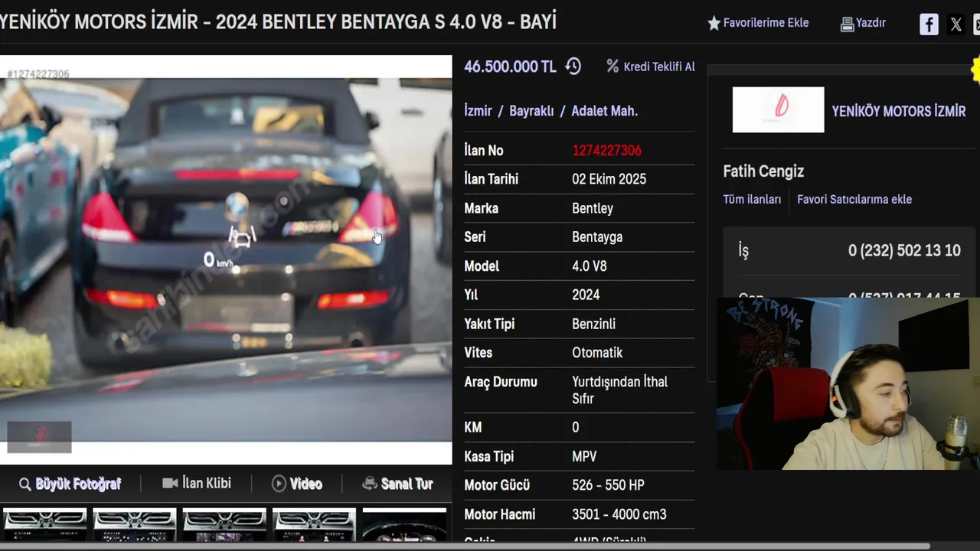Viewport: 980px width, 551px height.
Task: Click the date 02 Ekim 2025
Action: [x=609, y=179]
